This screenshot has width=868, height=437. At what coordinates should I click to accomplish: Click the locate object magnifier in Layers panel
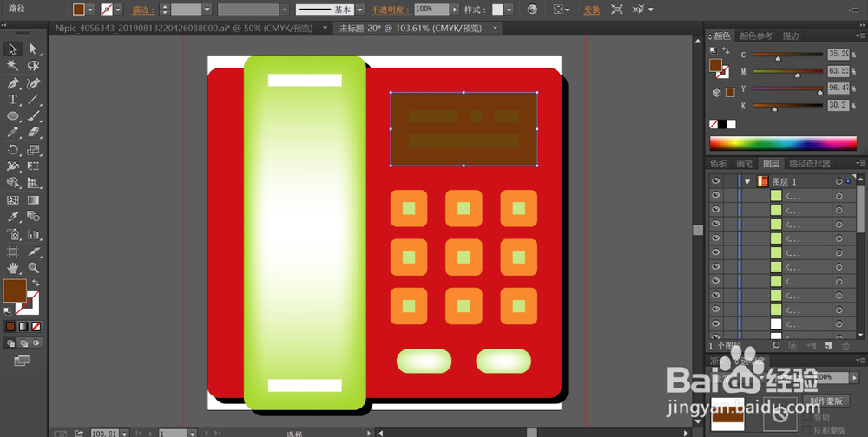(x=775, y=346)
